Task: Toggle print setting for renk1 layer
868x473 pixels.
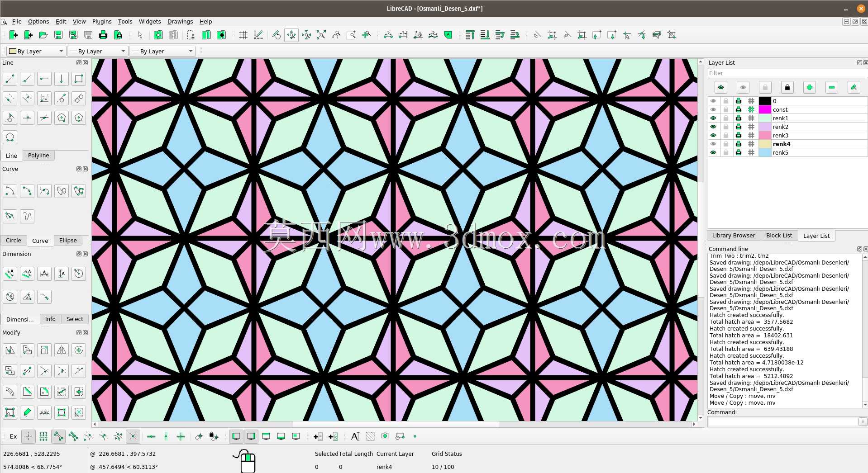Action: 739,118
